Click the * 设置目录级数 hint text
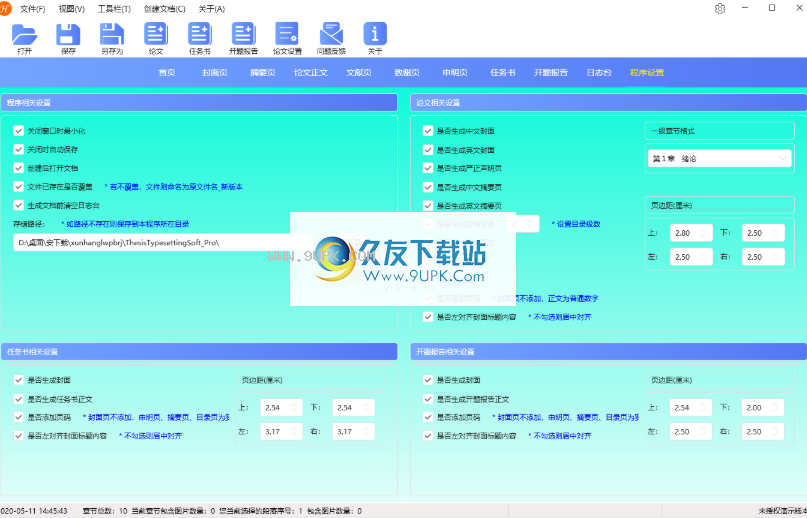 (575, 224)
